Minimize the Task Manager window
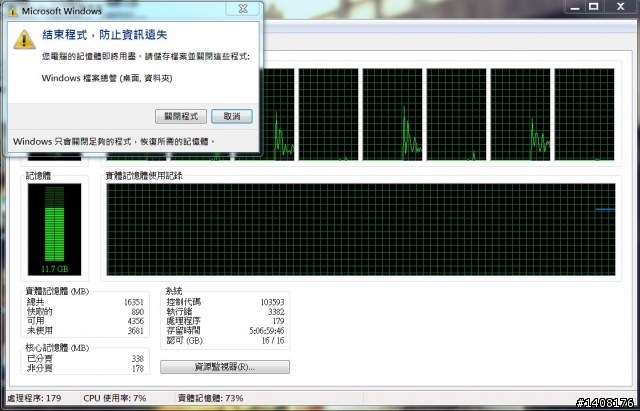 pyautogui.click(x=576, y=7)
